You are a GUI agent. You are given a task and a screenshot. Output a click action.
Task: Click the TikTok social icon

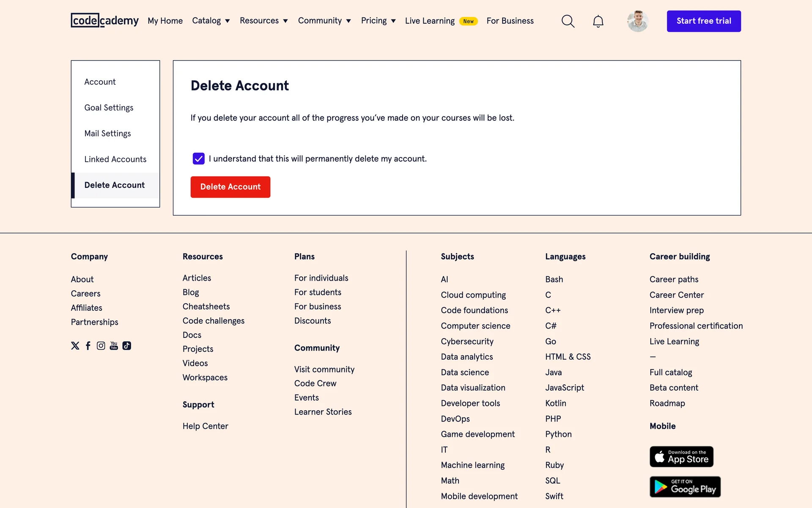coord(127,346)
